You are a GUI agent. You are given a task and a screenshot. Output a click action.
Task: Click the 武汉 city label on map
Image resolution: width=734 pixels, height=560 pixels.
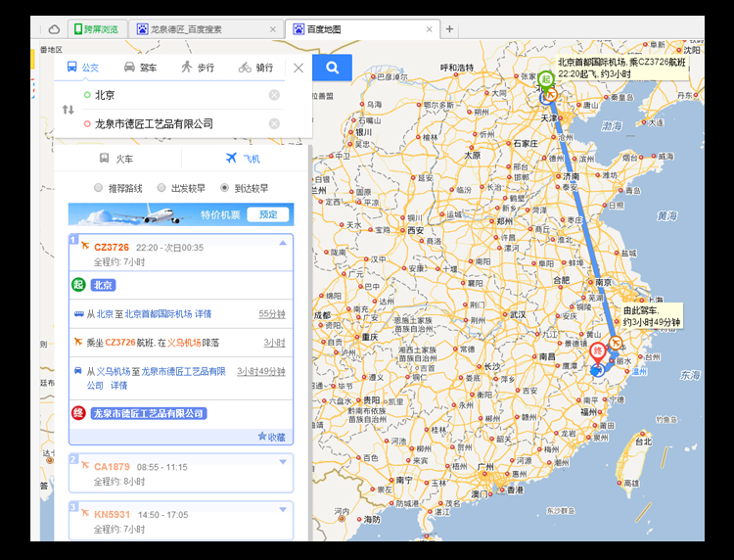coord(518,314)
